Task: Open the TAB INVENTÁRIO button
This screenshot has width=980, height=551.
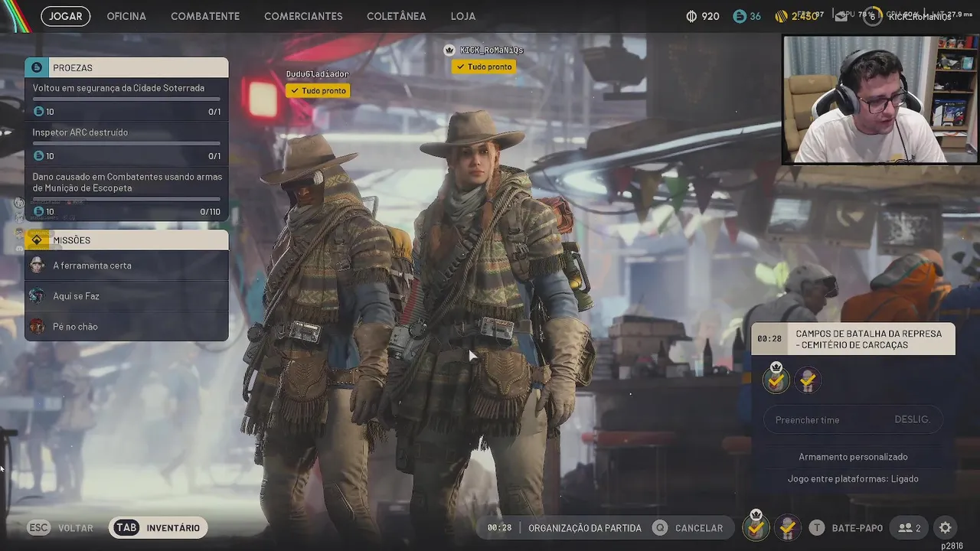Action: tap(158, 527)
